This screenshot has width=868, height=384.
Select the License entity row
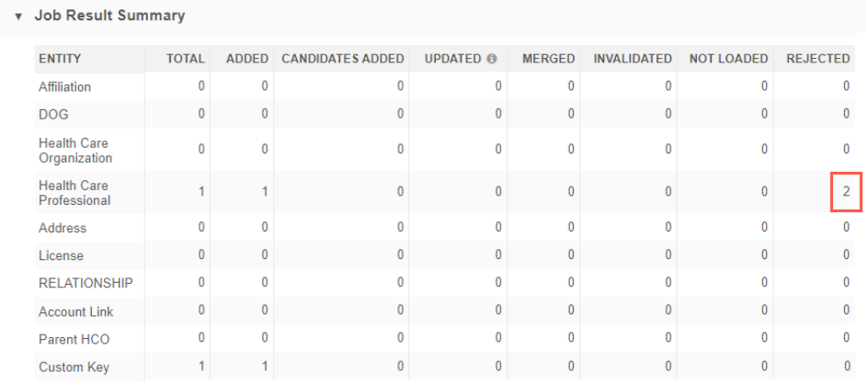(61, 255)
